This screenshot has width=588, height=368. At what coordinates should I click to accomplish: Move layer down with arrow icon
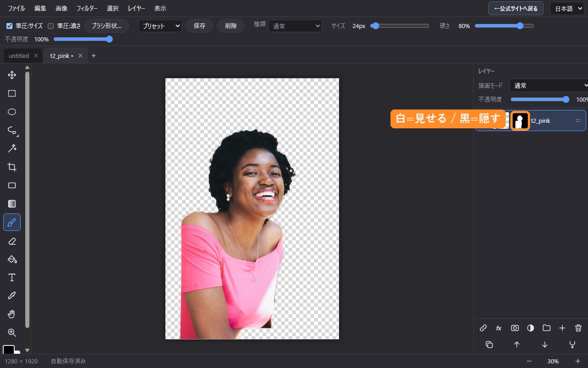coord(545,345)
